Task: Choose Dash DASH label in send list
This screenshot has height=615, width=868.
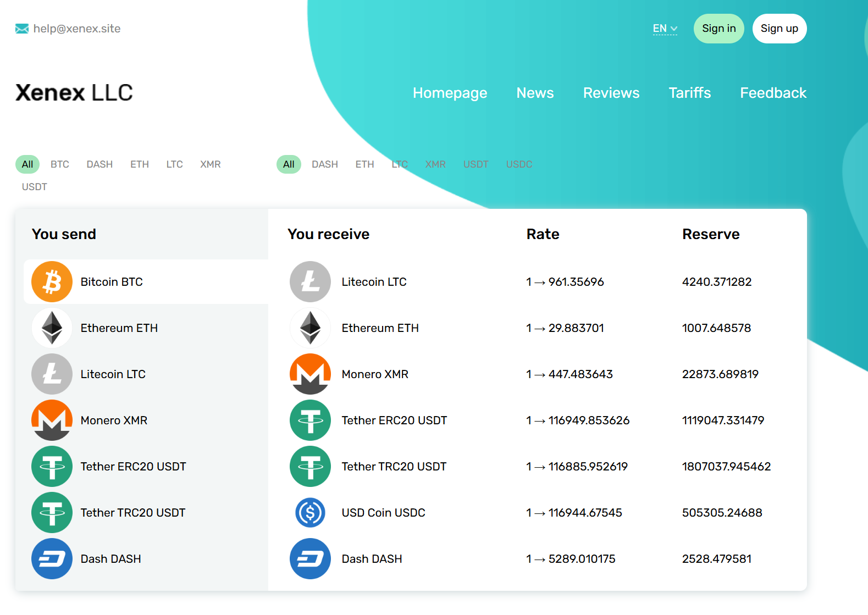Action: (x=111, y=559)
